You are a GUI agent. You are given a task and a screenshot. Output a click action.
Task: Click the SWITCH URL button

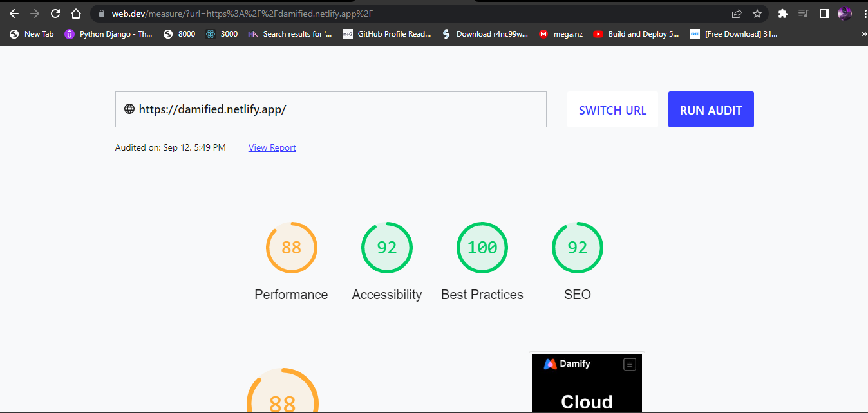[x=612, y=109]
